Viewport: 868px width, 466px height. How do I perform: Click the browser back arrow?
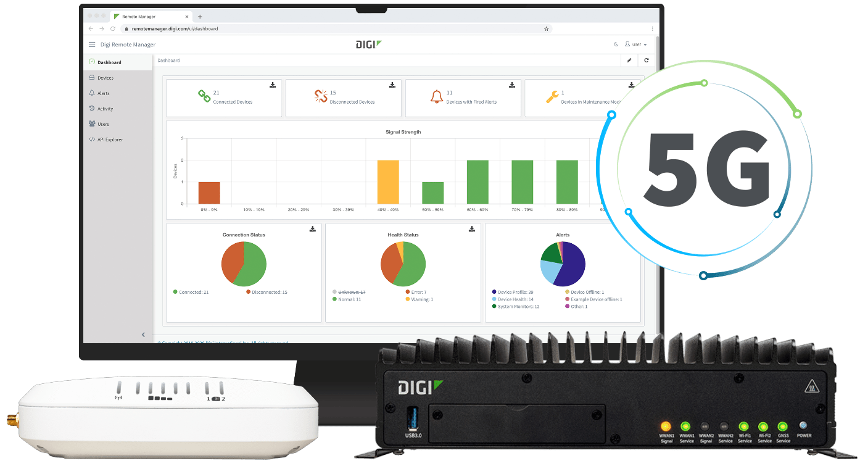coord(91,28)
